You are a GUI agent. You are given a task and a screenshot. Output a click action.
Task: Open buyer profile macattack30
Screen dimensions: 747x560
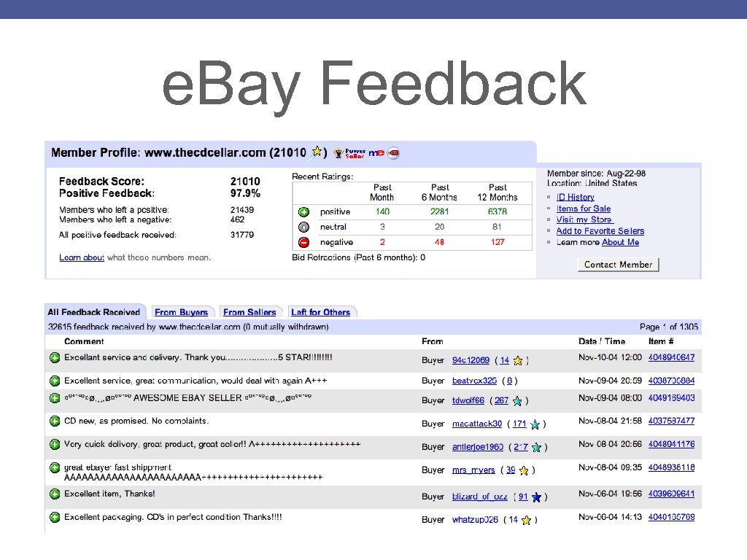[x=477, y=424]
